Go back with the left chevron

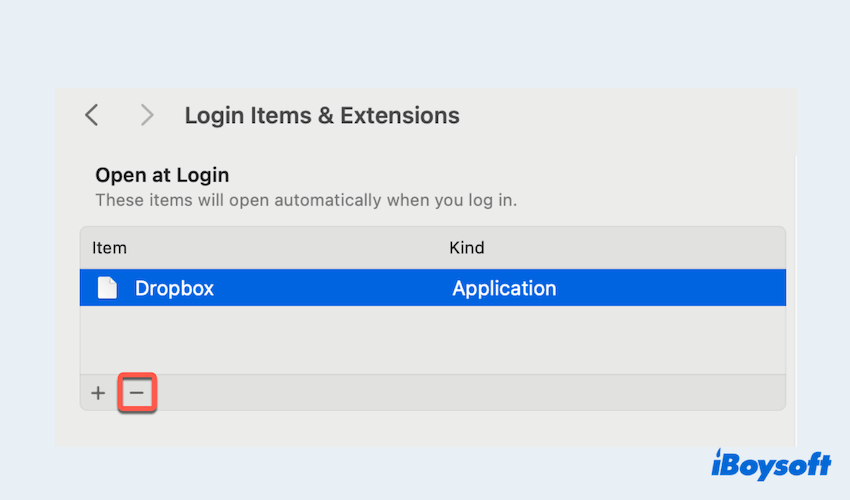(x=92, y=115)
